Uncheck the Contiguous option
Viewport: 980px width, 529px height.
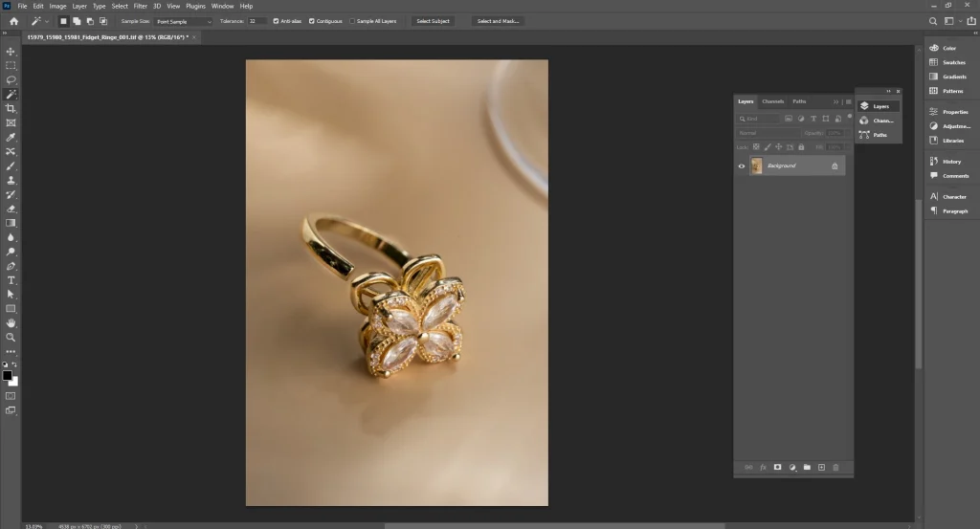[x=311, y=21]
